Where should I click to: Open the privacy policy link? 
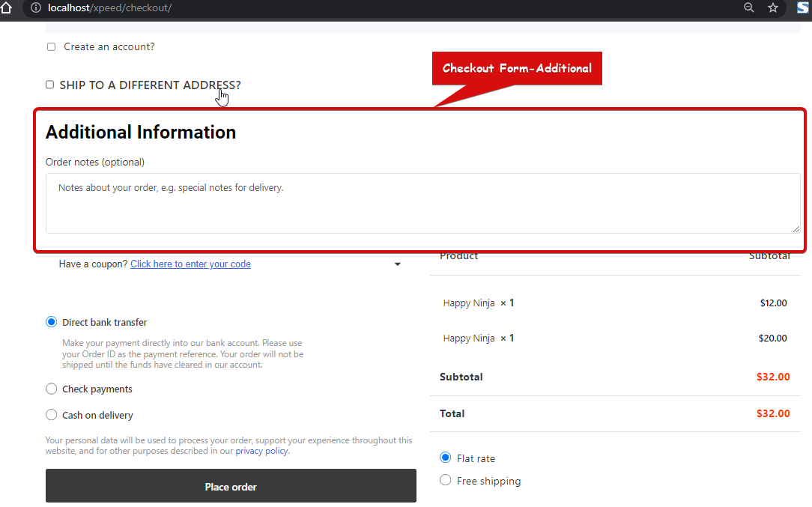click(x=261, y=451)
